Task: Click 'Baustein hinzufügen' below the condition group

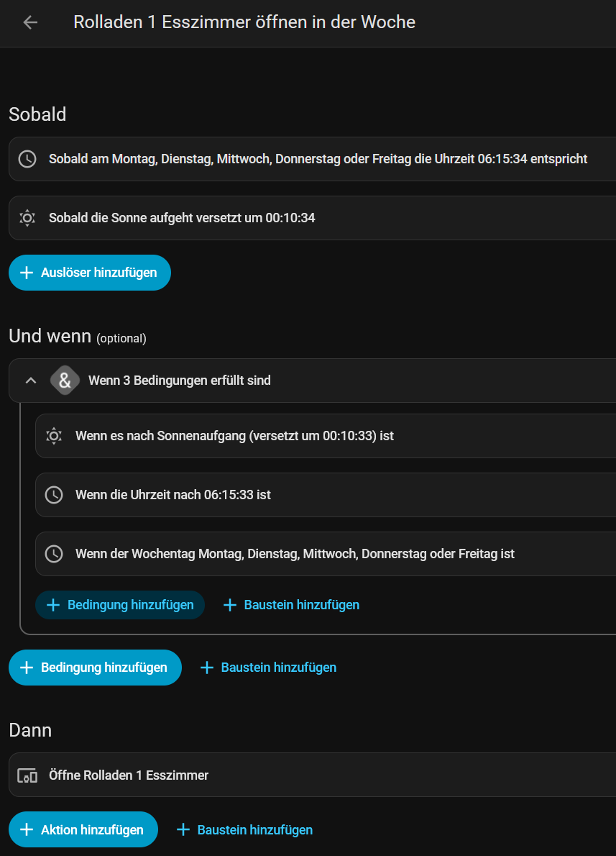Action: 268,668
